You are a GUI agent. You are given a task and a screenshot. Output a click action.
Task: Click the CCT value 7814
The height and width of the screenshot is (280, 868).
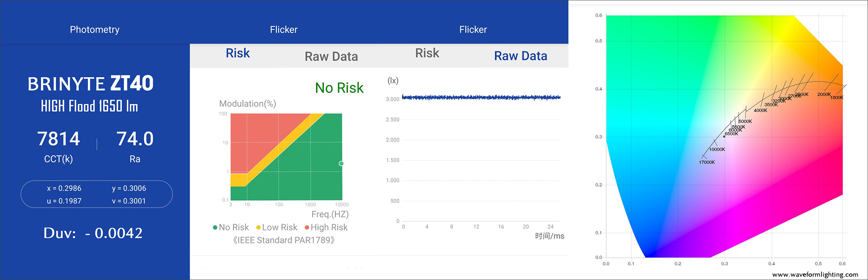click(x=59, y=139)
